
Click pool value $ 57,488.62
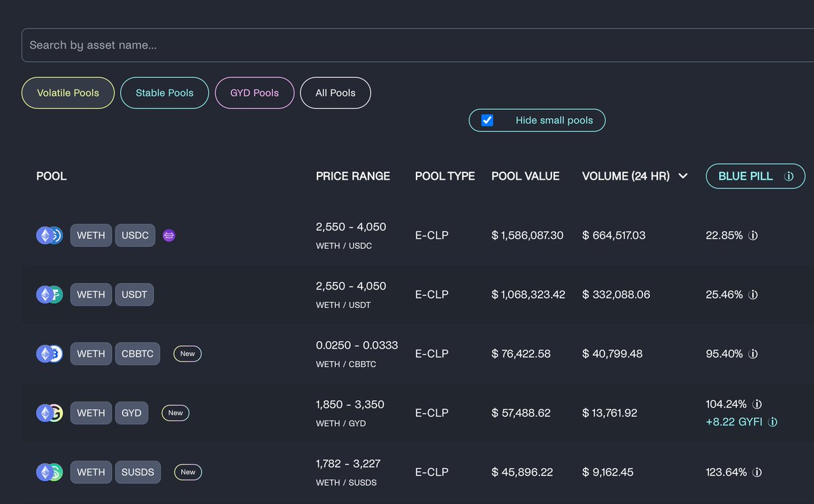(x=521, y=412)
